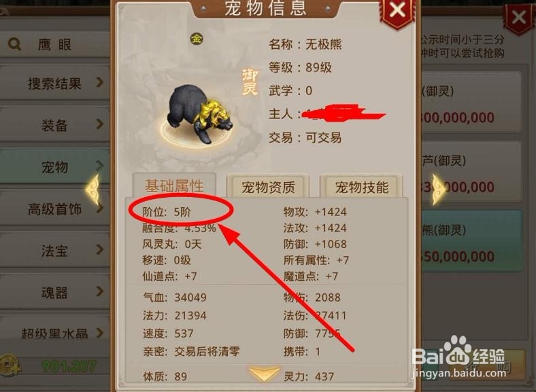The width and height of the screenshot is (536, 392).
Task: Click the golden right page arrow
Action: 439,190
